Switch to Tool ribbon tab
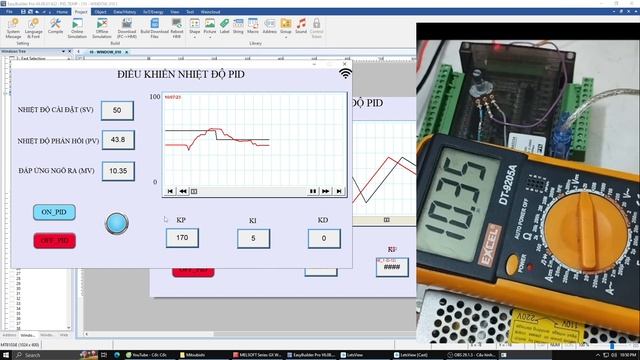This screenshot has width=640, height=360. pos(190,12)
